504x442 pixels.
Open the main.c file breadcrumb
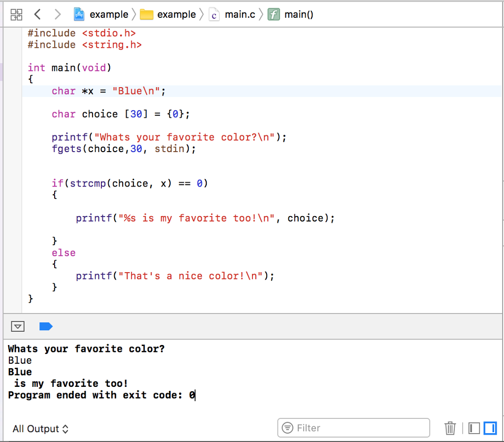[x=232, y=14]
